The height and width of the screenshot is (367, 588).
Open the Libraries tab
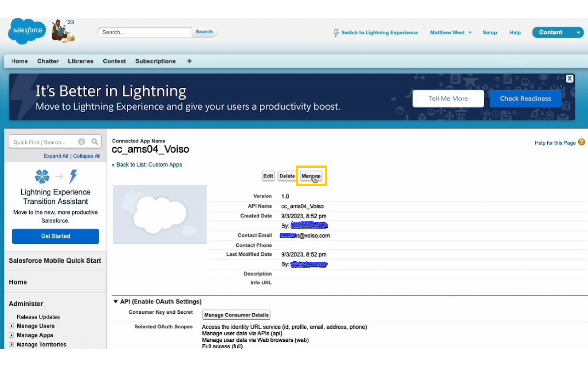point(81,61)
